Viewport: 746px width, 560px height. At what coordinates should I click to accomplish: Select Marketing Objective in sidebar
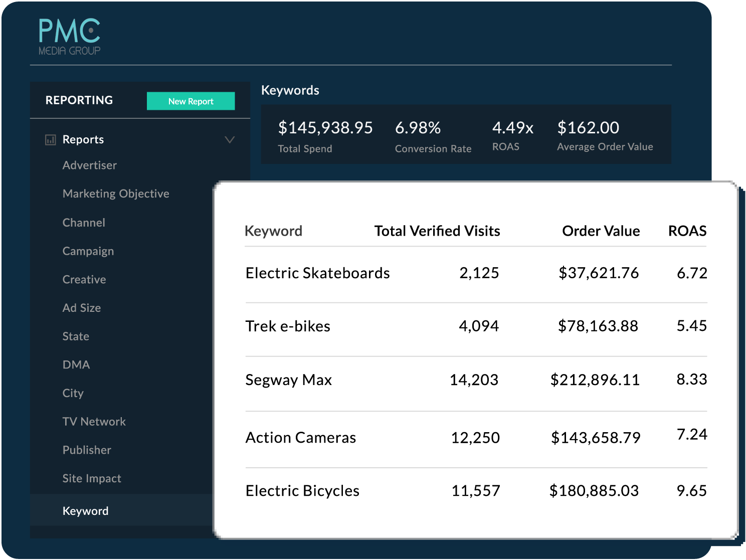coord(116,194)
